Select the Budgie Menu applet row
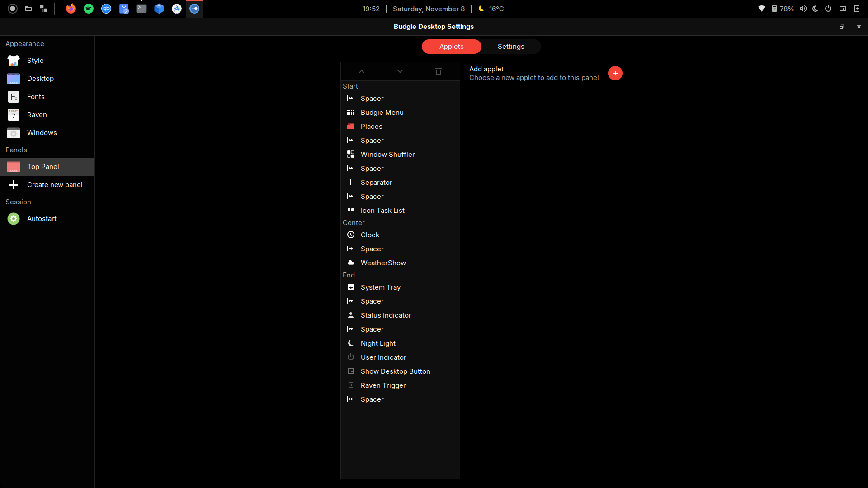 (x=382, y=113)
